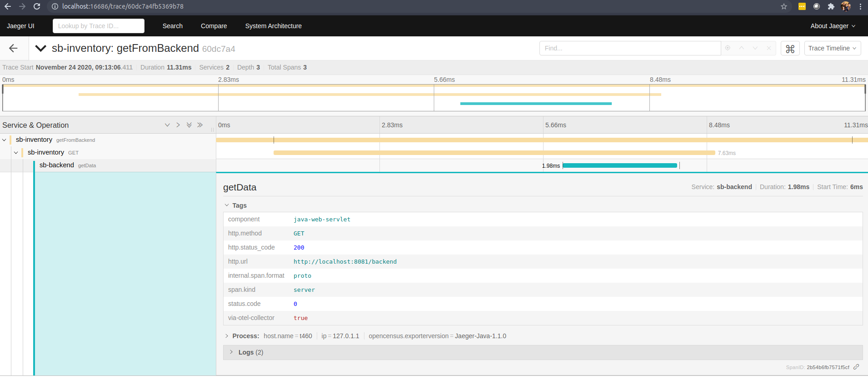The width and height of the screenshot is (868, 380).
Task: Collapse the Tags section
Action: (x=235, y=205)
